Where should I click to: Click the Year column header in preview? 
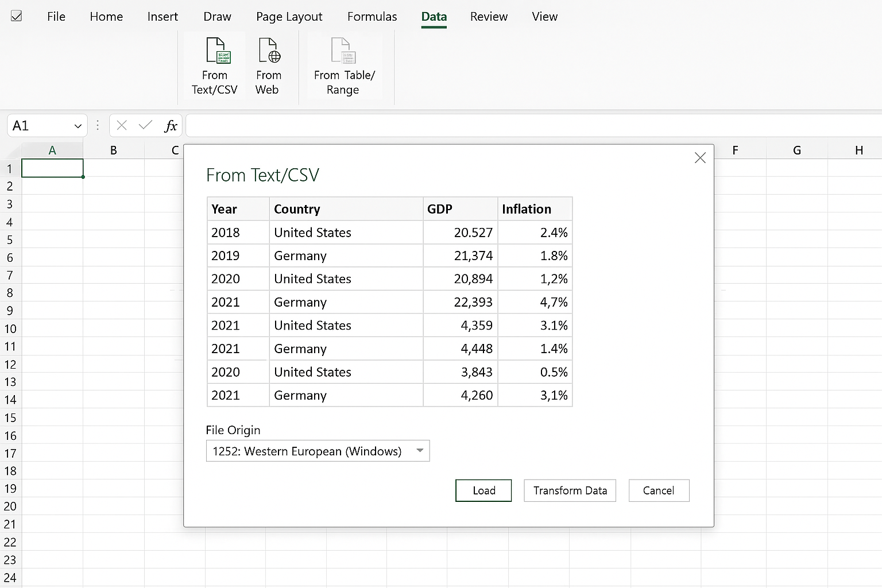[x=238, y=209]
